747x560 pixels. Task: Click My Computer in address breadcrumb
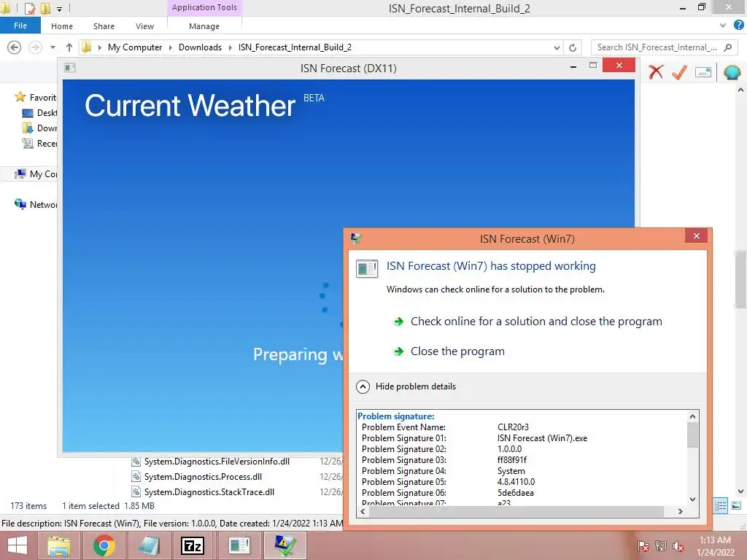click(135, 47)
